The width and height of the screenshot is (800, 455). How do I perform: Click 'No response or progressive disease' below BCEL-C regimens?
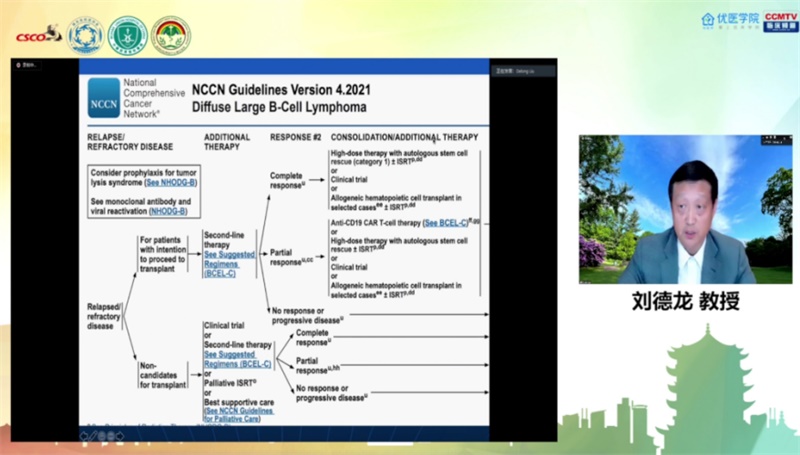pyautogui.click(x=307, y=315)
